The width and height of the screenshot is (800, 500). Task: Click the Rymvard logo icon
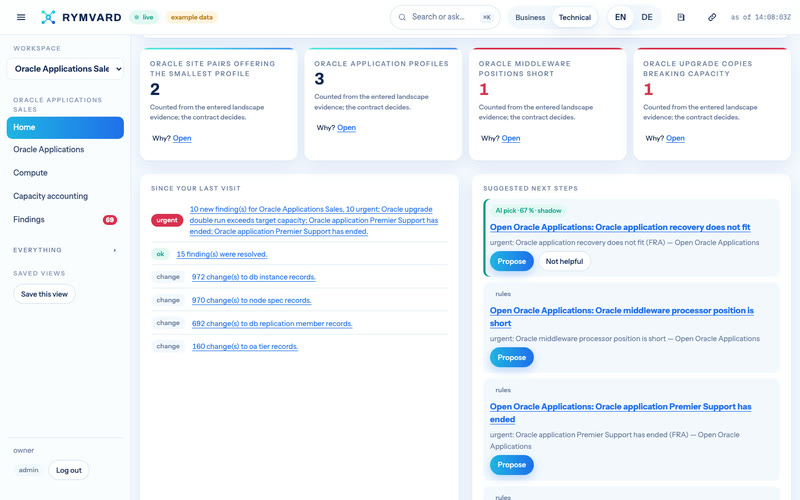48,17
